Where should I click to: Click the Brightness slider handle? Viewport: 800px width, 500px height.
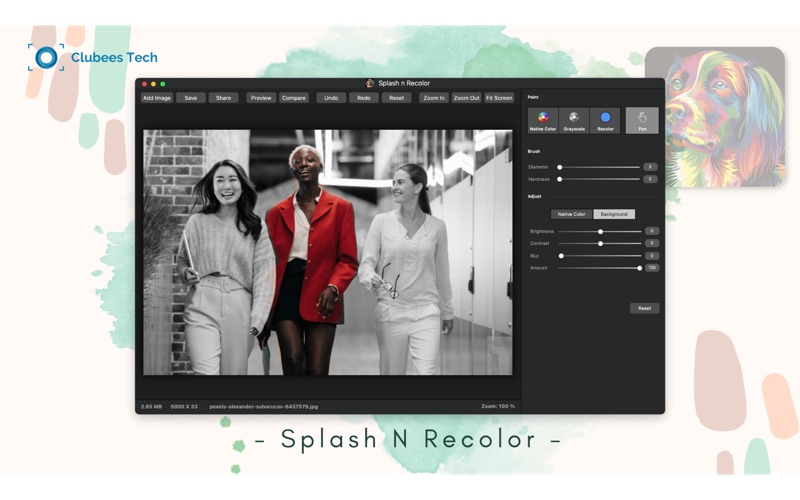coord(601,232)
